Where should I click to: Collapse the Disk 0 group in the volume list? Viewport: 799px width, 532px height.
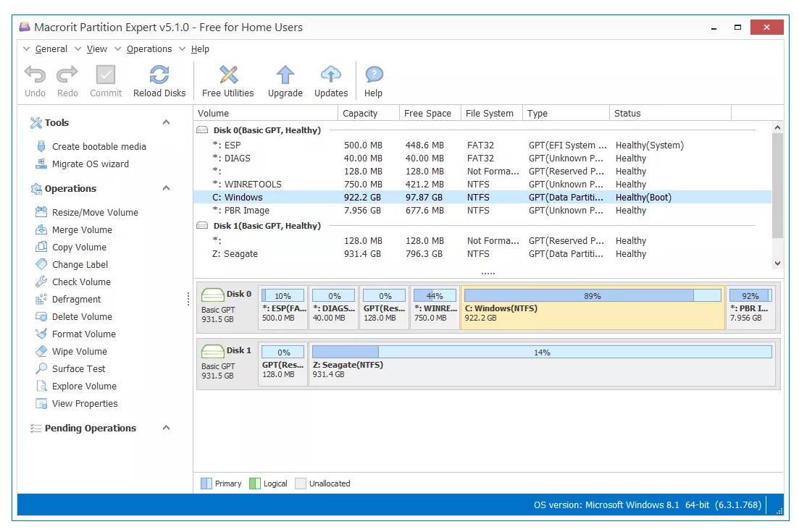202,130
